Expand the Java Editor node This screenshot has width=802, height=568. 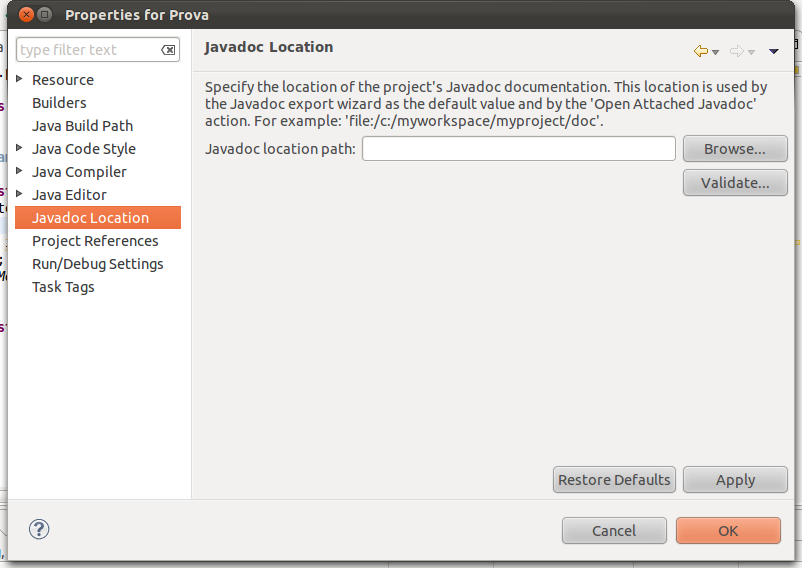coord(21,194)
